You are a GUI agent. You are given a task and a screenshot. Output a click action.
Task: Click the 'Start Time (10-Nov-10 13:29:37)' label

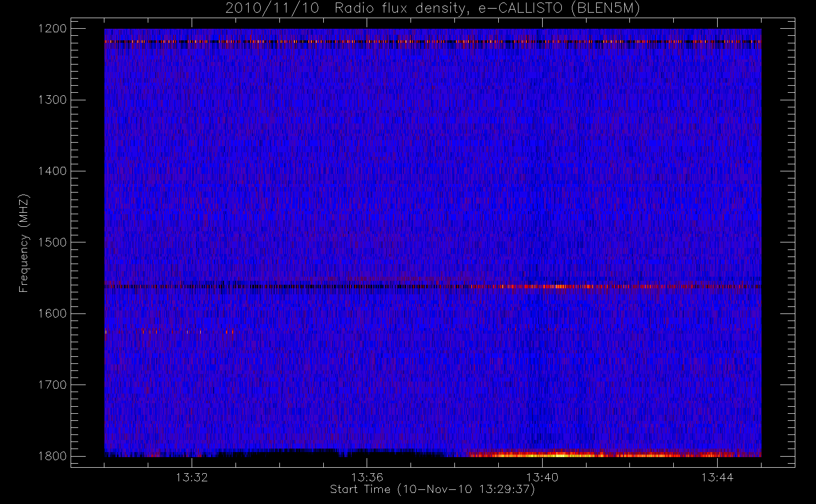tap(432, 489)
